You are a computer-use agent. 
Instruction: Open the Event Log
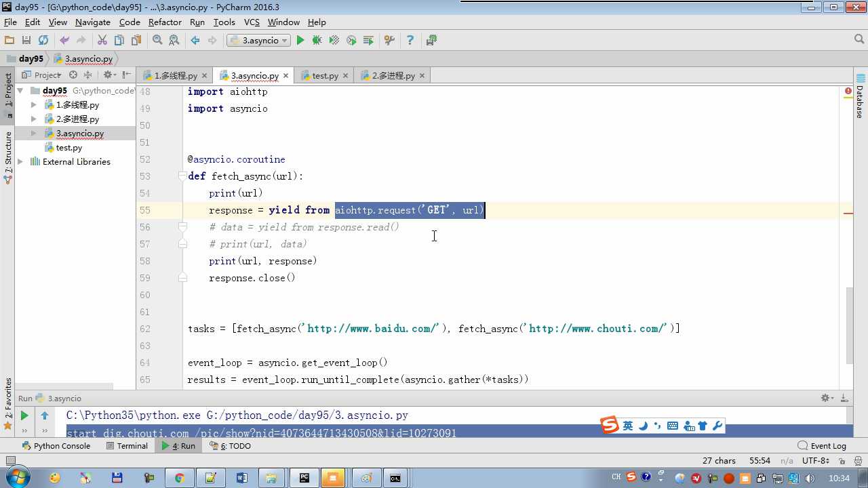822,446
